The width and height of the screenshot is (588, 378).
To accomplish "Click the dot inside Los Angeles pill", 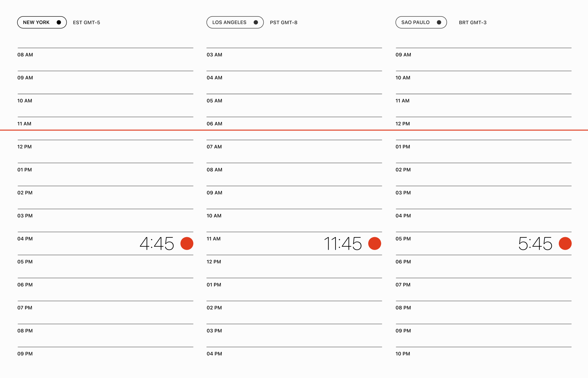I will pyautogui.click(x=256, y=22).
